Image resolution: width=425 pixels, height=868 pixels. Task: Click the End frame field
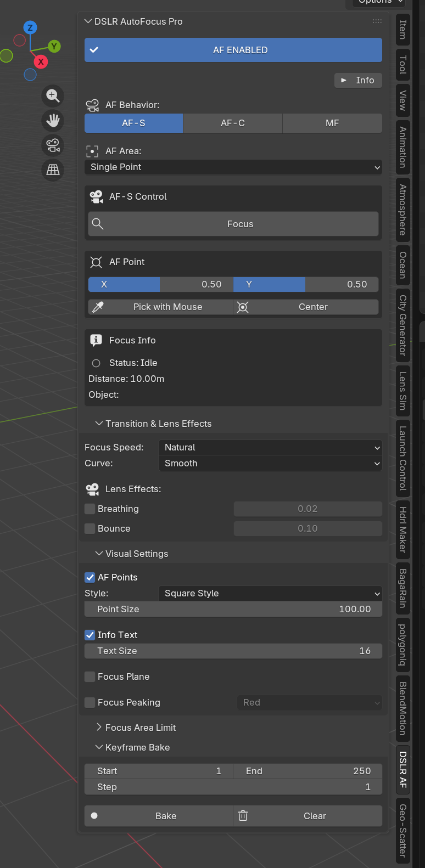pos(308,771)
